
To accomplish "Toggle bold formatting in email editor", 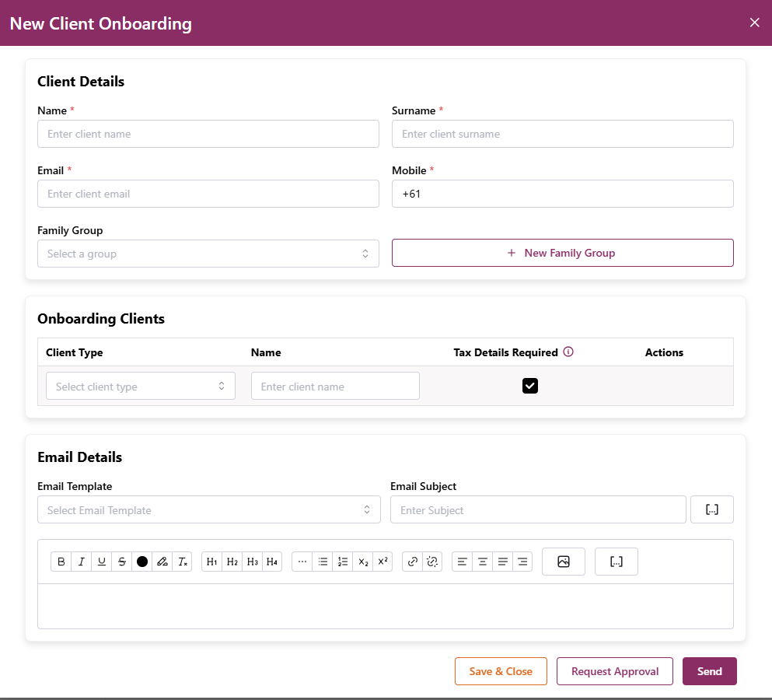I will coord(61,562).
